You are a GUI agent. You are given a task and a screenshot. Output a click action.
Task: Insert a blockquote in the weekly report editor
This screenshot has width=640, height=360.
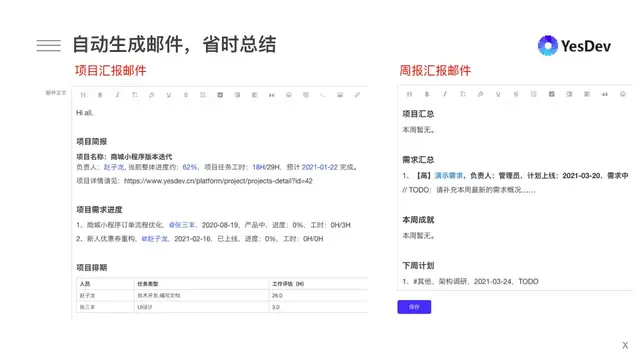click(605, 94)
